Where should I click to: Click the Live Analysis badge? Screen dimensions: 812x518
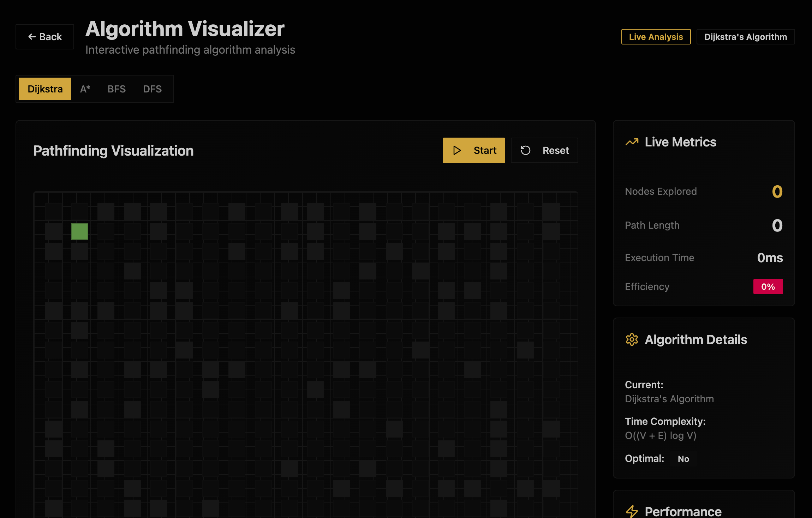656,37
